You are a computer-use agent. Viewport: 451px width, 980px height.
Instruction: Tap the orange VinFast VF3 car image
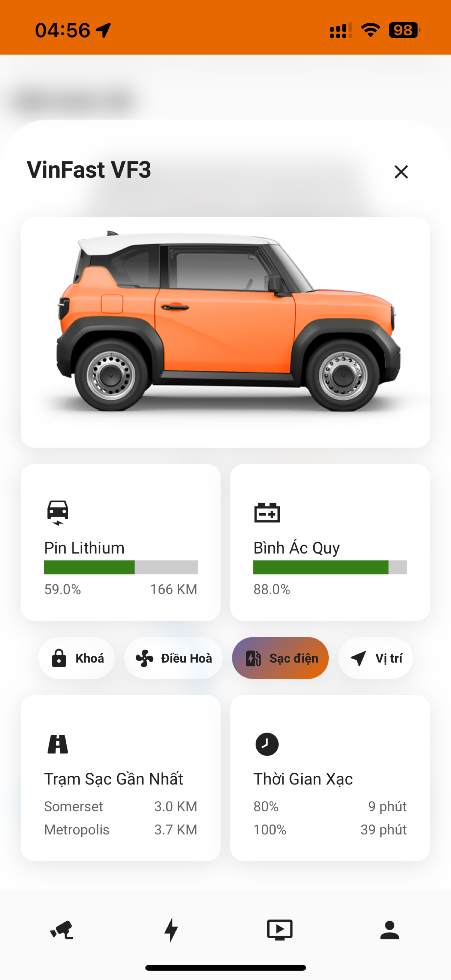click(x=225, y=322)
